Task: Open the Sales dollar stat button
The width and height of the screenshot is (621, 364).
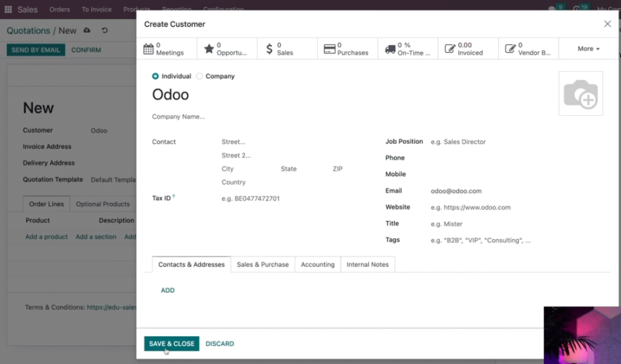Action: coord(287,48)
